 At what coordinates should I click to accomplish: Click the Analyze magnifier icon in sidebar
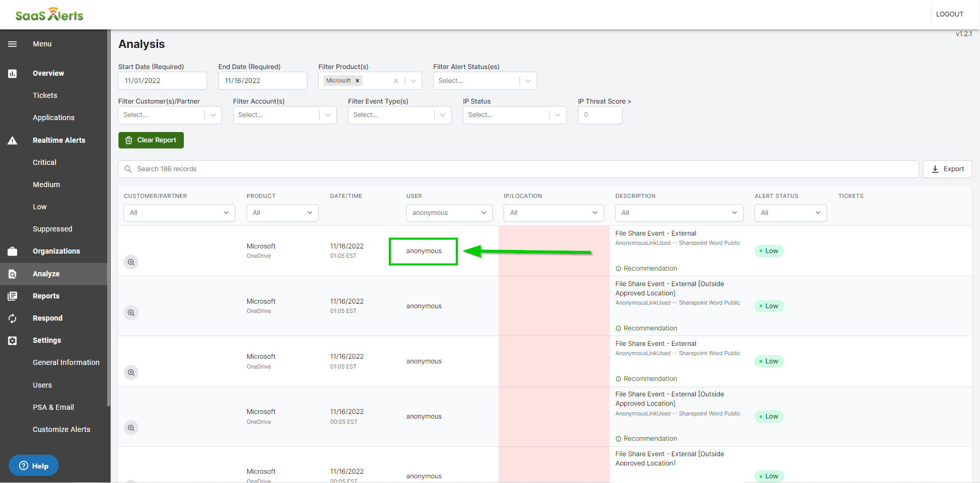click(x=12, y=274)
